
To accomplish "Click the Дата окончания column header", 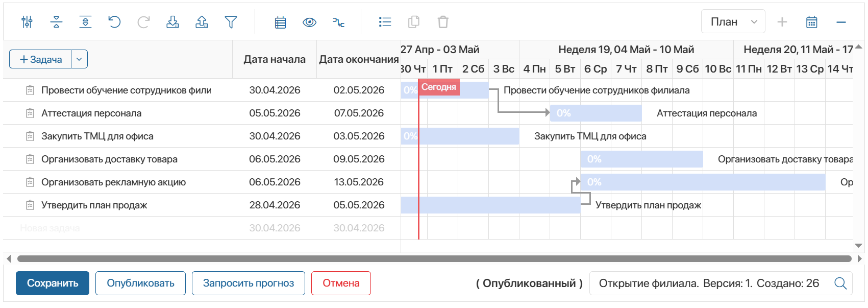I will 359,59.
